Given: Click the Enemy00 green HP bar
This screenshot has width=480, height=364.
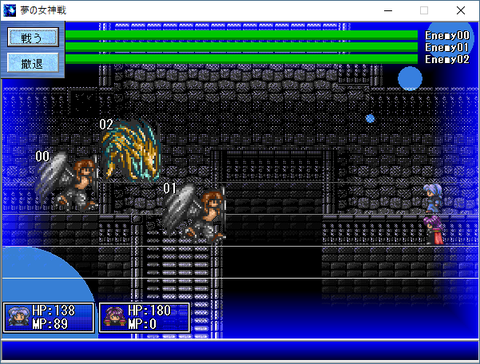Looking at the screenshot, I should pos(242,35).
